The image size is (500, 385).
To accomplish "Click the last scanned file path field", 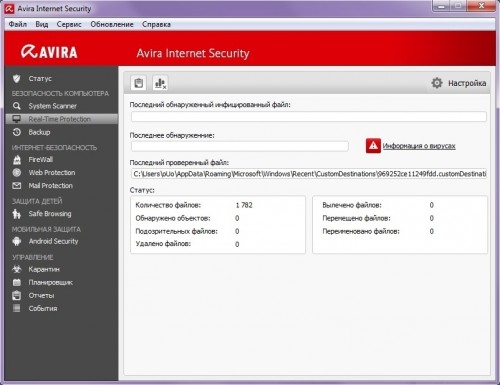I will click(x=309, y=174).
